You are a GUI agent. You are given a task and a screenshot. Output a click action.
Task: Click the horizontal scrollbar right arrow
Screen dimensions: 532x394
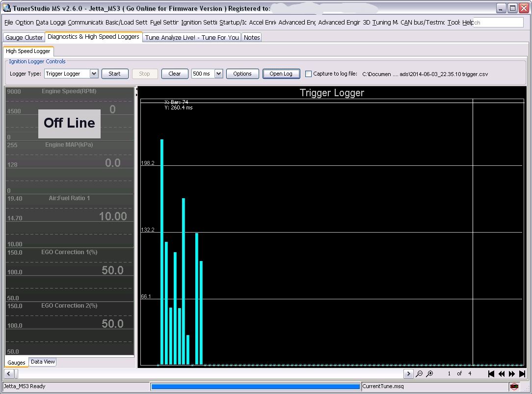[408, 374]
